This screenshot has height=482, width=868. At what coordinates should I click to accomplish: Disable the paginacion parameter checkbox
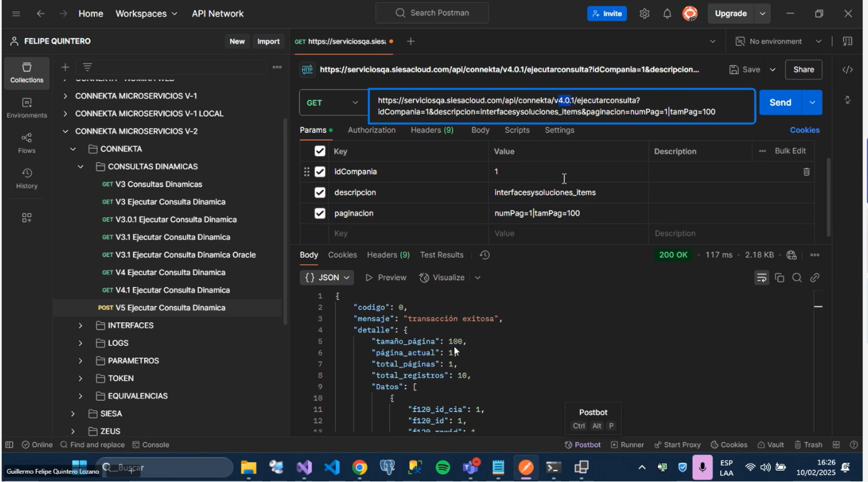(320, 213)
